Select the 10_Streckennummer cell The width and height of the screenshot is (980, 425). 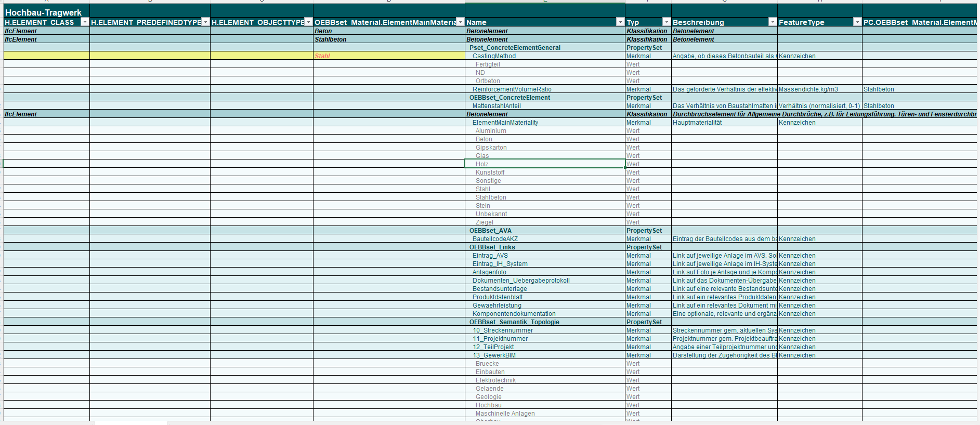tap(545, 330)
